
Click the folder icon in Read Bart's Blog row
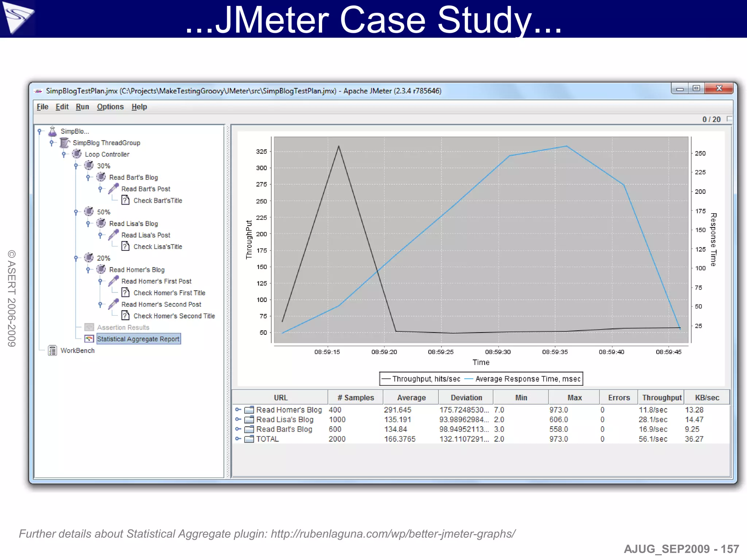249,429
